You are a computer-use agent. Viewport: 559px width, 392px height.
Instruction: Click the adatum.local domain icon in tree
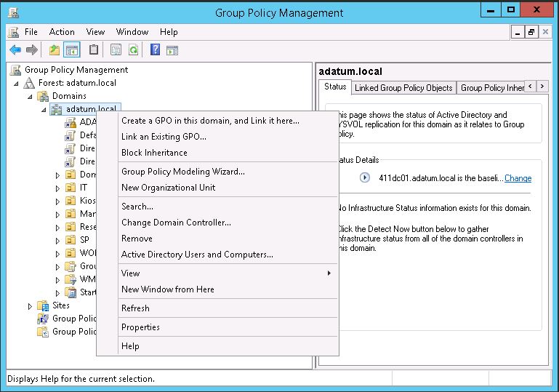click(56, 109)
